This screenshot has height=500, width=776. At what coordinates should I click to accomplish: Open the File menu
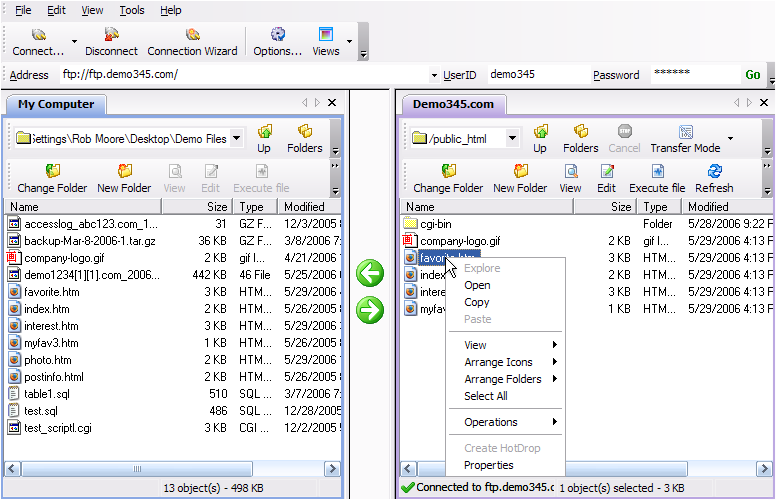point(23,10)
